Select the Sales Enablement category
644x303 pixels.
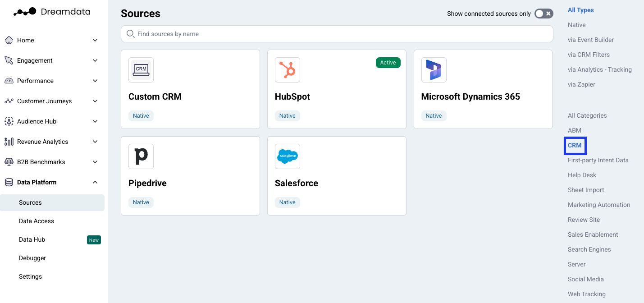pyautogui.click(x=593, y=234)
